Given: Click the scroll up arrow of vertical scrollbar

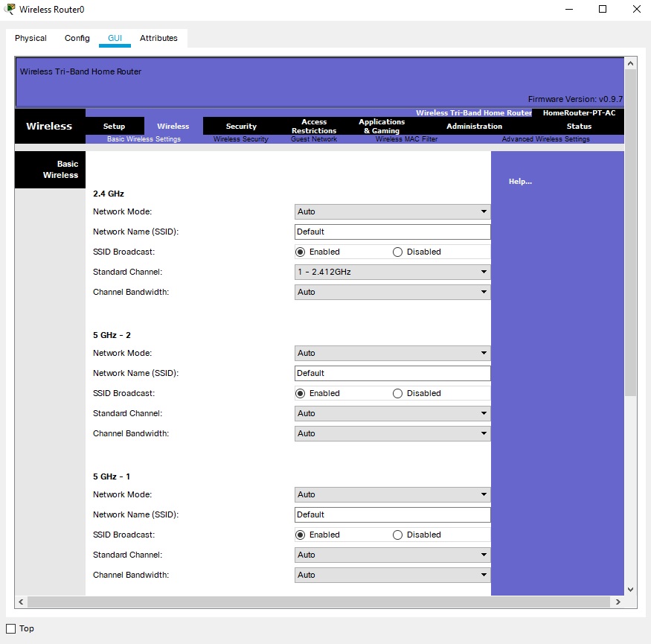Looking at the screenshot, I should [x=630, y=63].
